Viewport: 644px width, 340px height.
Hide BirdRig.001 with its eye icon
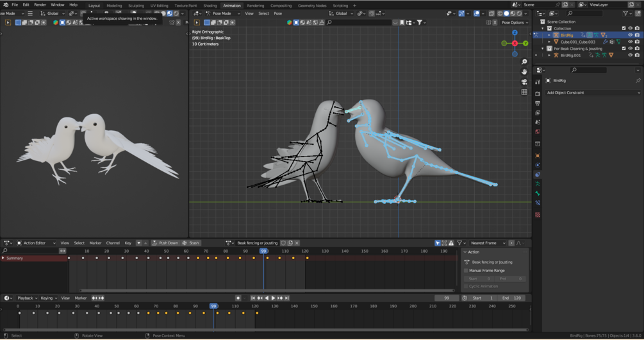coord(630,55)
